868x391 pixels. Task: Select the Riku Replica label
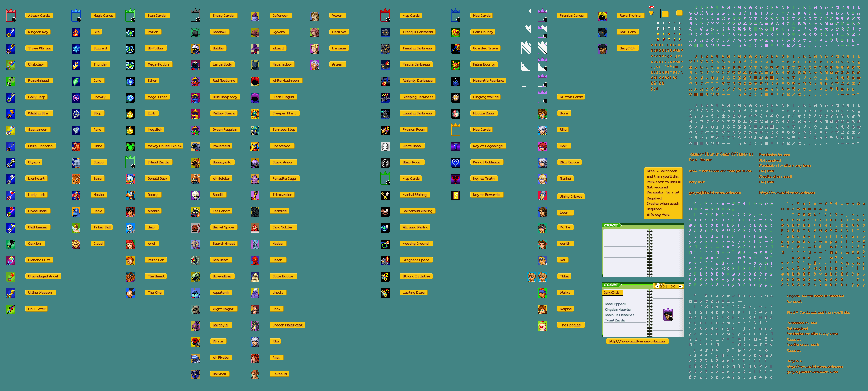(569, 162)
